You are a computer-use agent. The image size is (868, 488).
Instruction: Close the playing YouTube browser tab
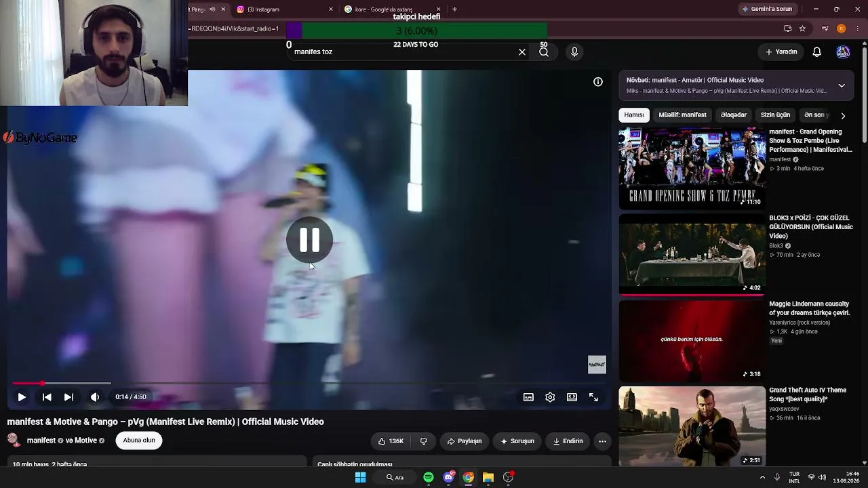click(x=223, y=9)
